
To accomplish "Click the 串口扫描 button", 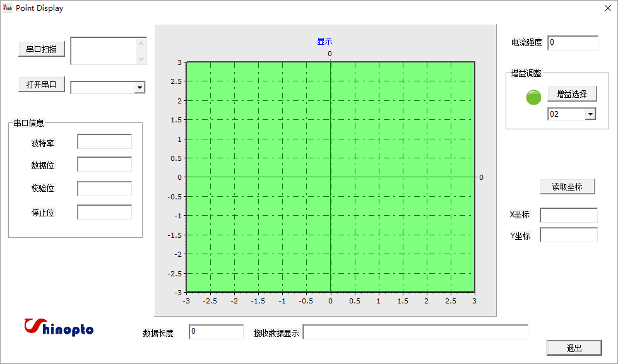I will [x=42, y=49].
